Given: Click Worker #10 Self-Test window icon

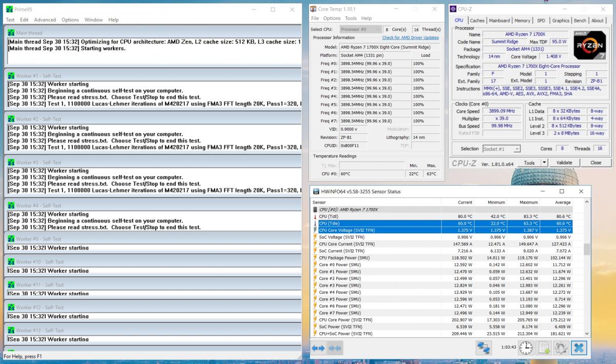Looking at the screenshot, I should (11, 262).
